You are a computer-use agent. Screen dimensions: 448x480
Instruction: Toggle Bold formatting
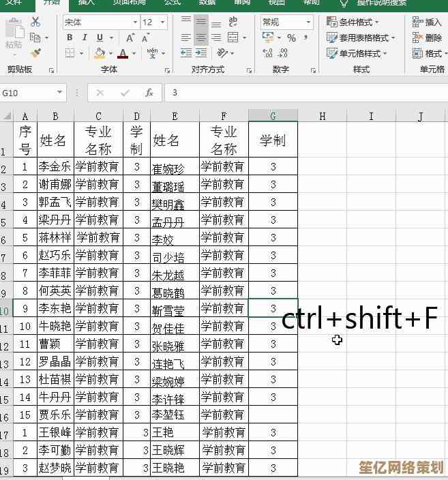coord(70,37)
